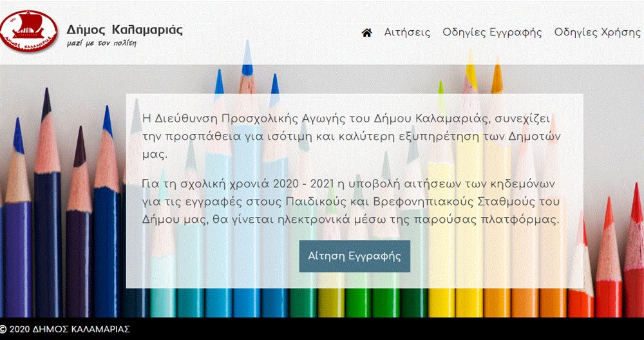Open the Αιτήσεις menu item
Screen dimensions: 644x340
[x=407, y=33]
